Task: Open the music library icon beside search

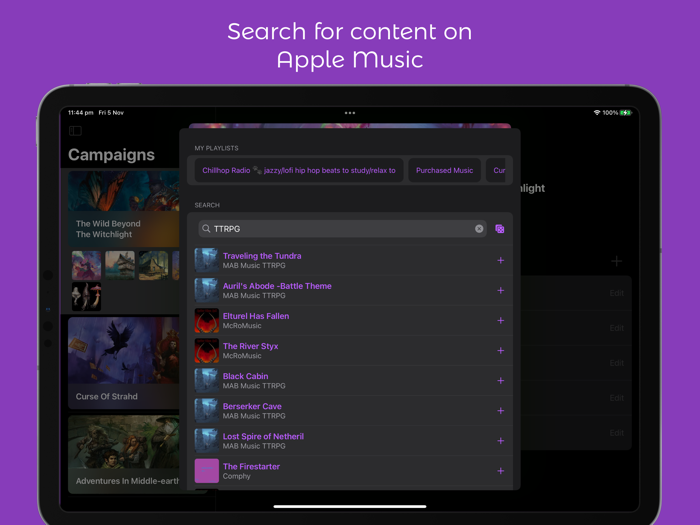Action: click(500, 229)
